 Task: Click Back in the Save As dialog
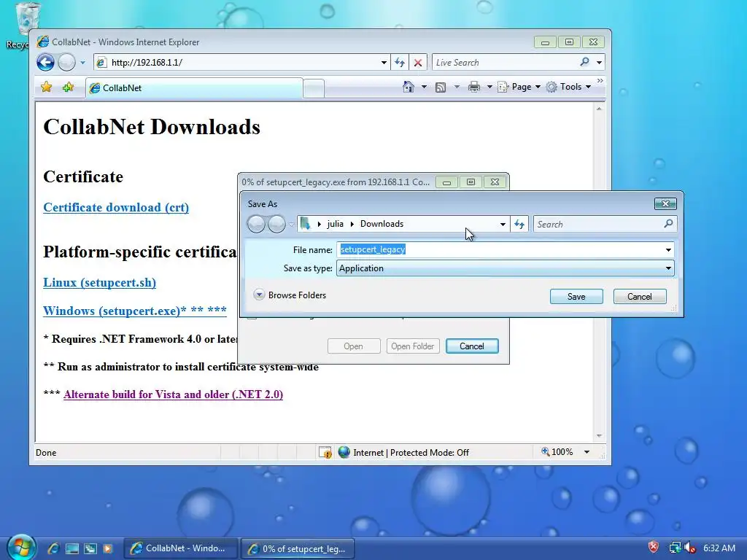pyautogui.click(x=256, y=224)
